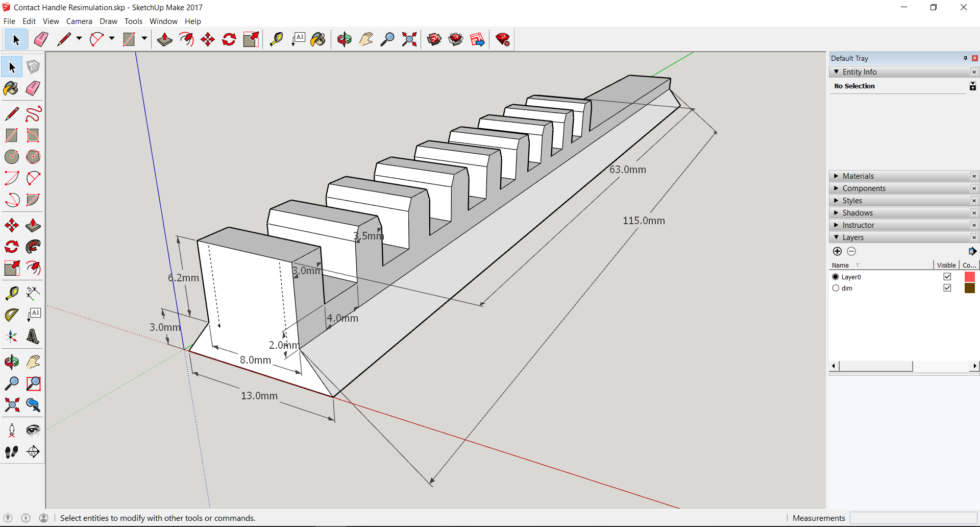Expand the Components panel
980x527 pixels.
(864, 188)
